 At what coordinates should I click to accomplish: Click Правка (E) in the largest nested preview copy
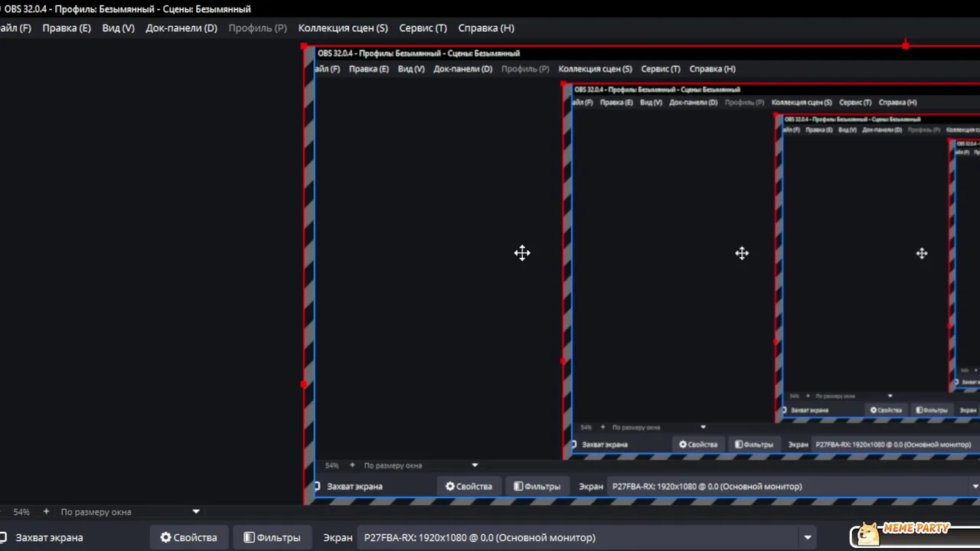pyautogui.click(x=368, y=69)
